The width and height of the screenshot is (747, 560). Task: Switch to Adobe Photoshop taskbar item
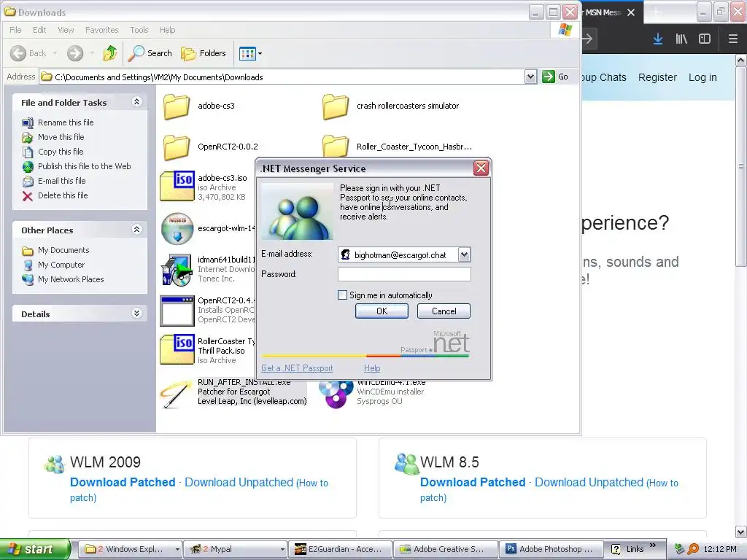[551, 549]
